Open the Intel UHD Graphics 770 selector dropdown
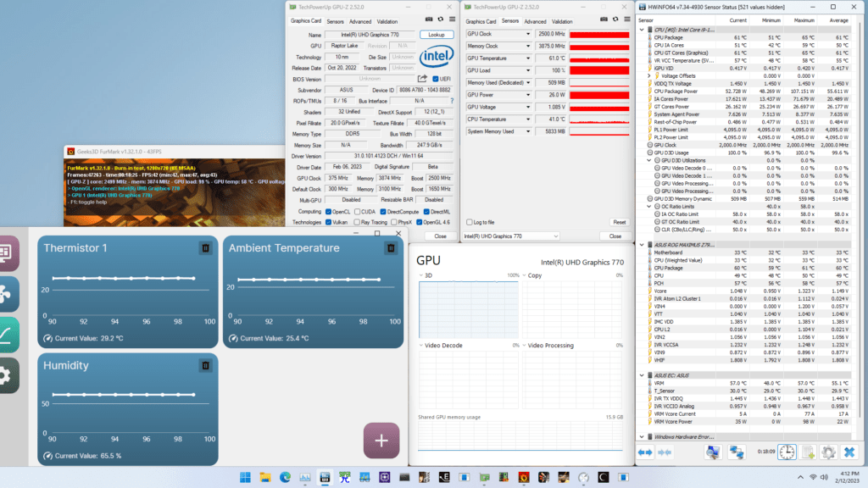 click(511, 236)
